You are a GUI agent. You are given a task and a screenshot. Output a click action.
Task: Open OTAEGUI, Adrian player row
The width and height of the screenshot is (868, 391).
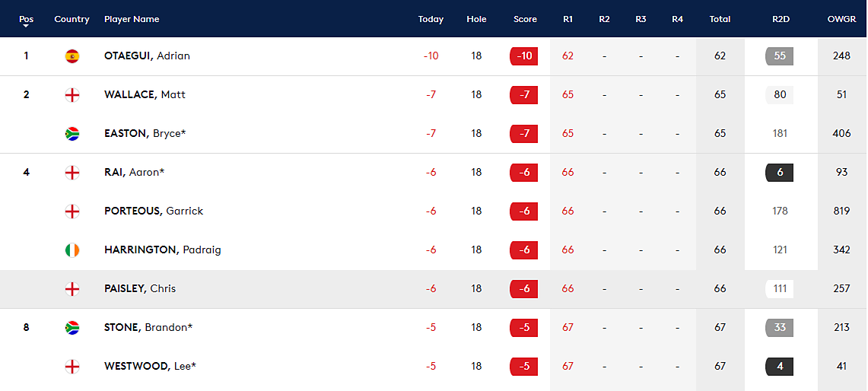coord(434,56)
